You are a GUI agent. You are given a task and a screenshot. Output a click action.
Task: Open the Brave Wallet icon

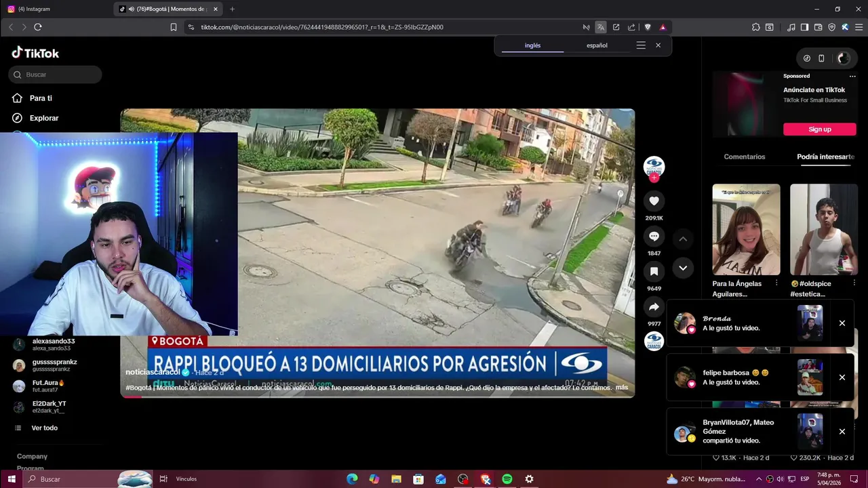[818, 27]
